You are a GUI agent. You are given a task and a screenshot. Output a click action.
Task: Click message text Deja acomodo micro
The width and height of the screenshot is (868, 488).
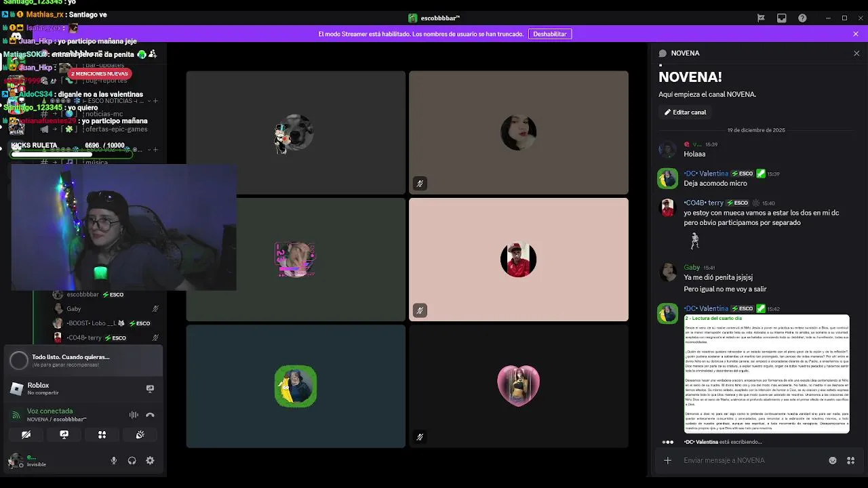715,184
